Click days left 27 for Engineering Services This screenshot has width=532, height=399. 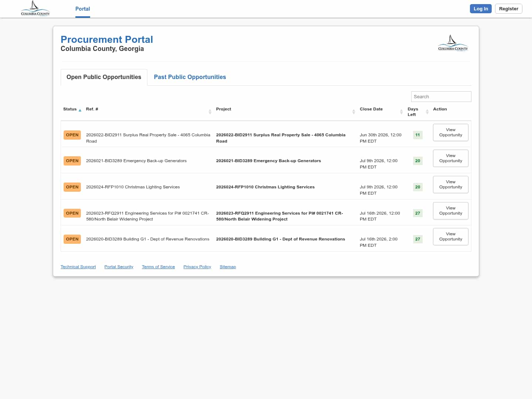417,213
